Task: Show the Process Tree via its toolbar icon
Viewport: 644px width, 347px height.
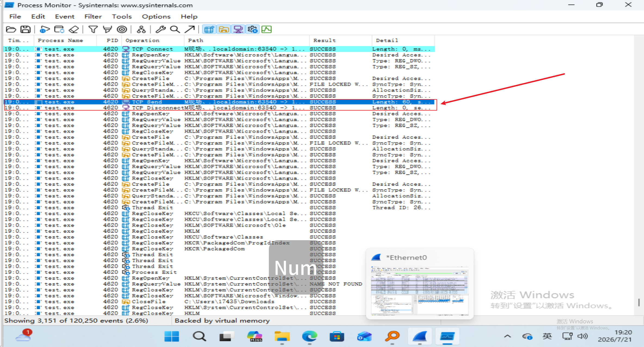Action: coord(141,29)
